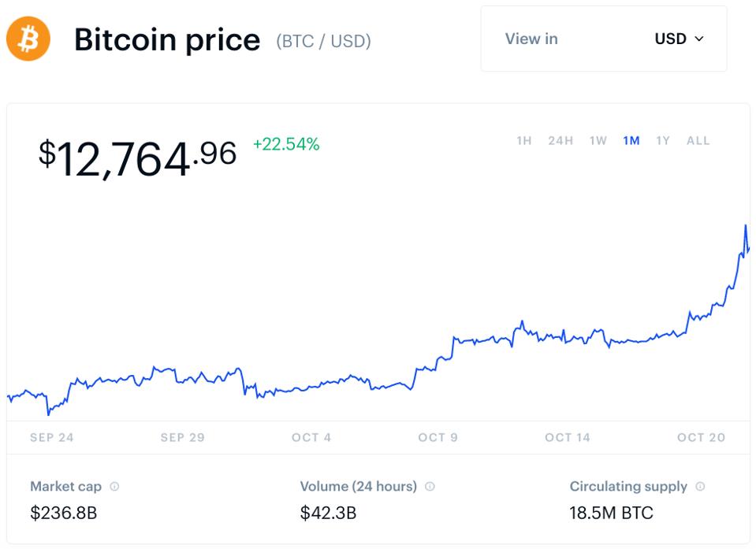Screen dimensions: 756x549
Task: Click the Volume (24 hours) info icon
Action: [x=428, y=486]
